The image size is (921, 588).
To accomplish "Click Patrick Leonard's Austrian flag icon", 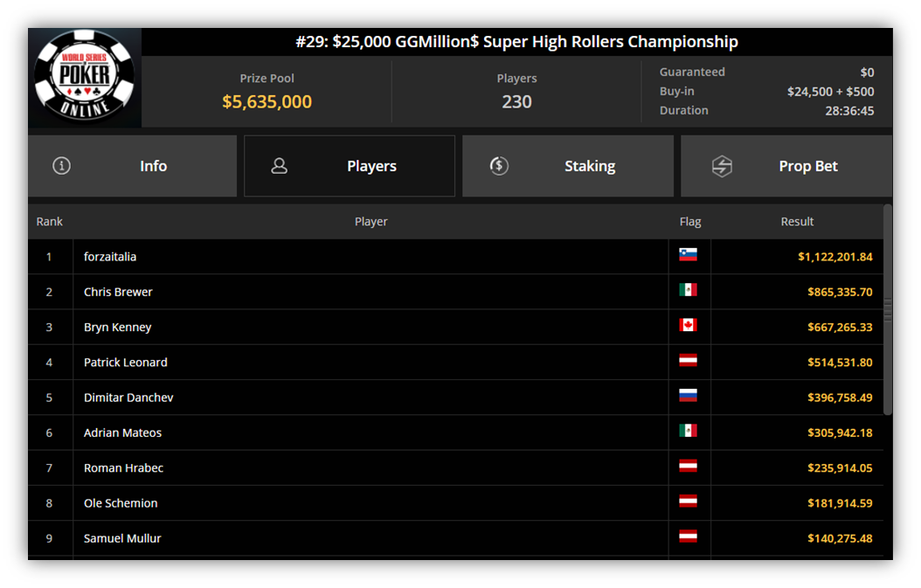I will tap(688, 360).
